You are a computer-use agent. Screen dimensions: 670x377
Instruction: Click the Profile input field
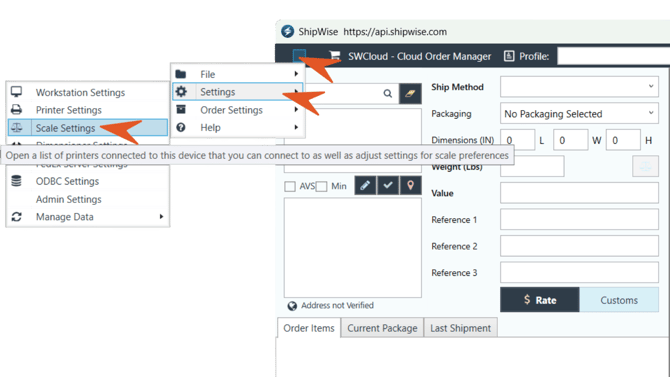coord(614,56)
